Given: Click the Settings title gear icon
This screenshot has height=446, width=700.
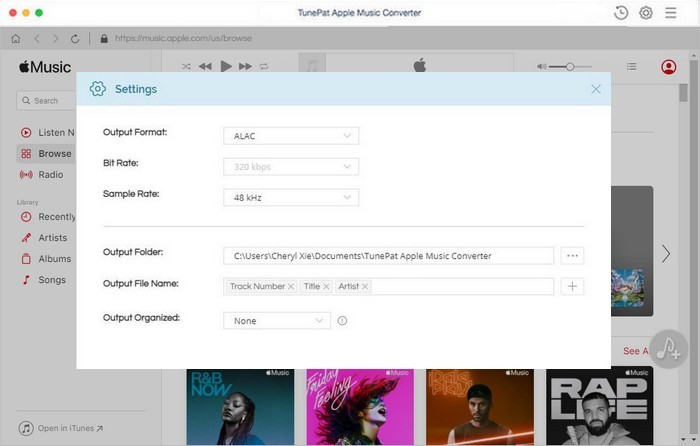Looking at the screenshot, I should (x=98, y=89).
